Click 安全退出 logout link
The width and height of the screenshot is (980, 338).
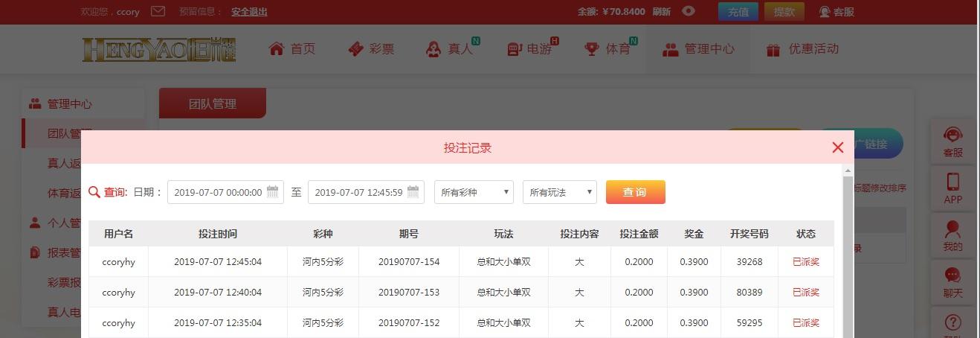coord(249,12)
